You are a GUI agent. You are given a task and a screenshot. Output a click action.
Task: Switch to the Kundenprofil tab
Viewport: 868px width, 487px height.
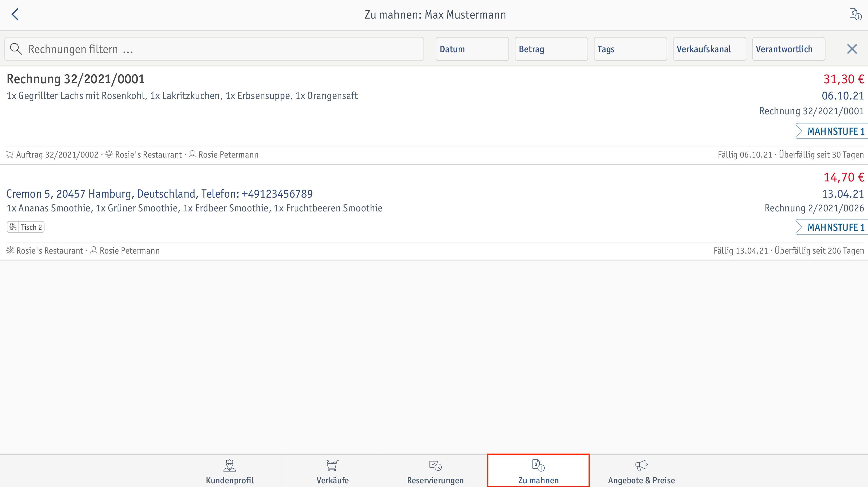coord(230,471)
